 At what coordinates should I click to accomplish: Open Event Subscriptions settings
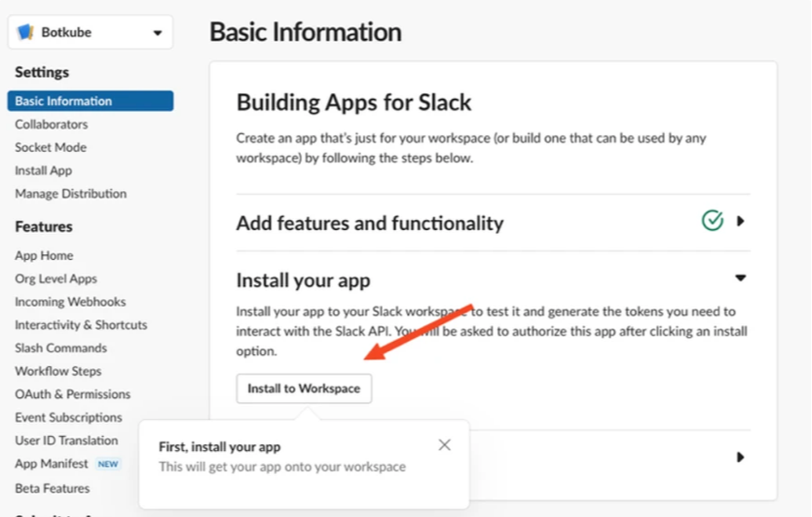(x=68, y=417)
